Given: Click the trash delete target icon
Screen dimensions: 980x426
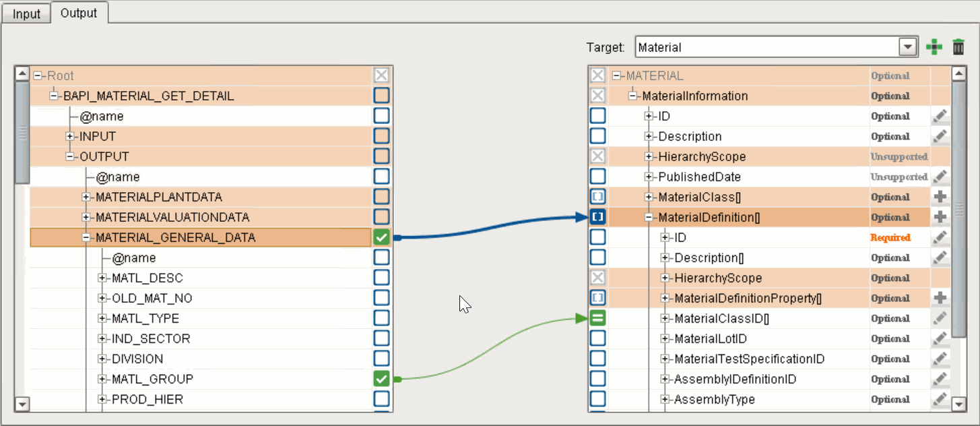Looking at the screenshot, I should pos(958,47).
